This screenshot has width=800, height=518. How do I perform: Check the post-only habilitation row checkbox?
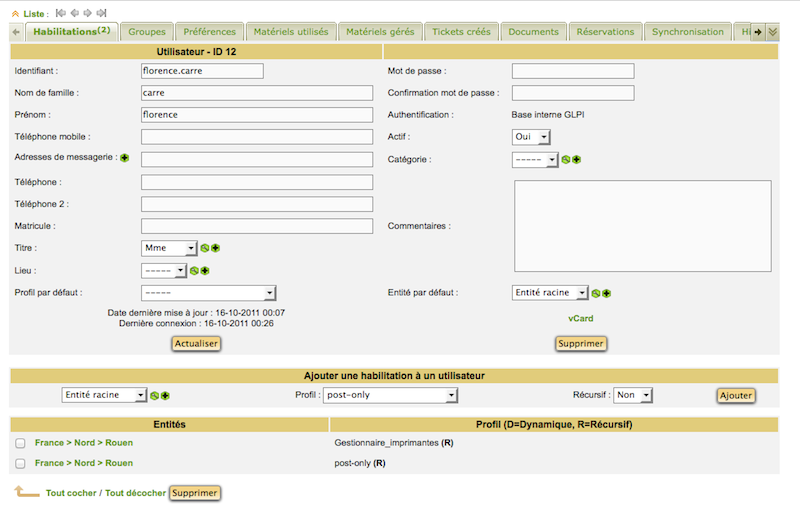(20, 463)
